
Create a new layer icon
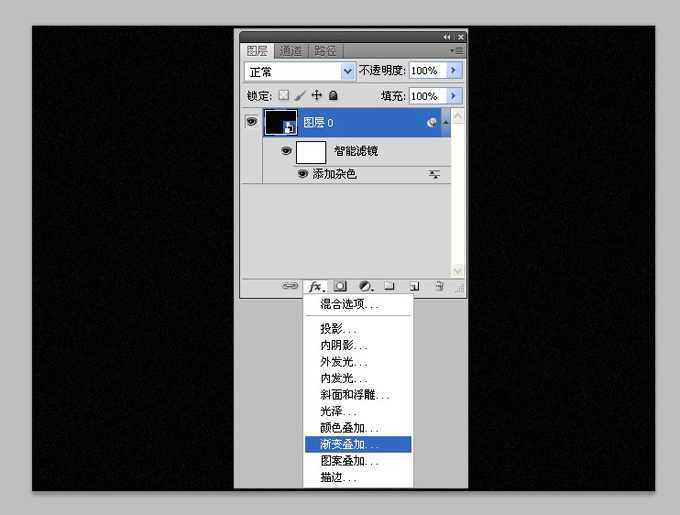click(415, 286)
